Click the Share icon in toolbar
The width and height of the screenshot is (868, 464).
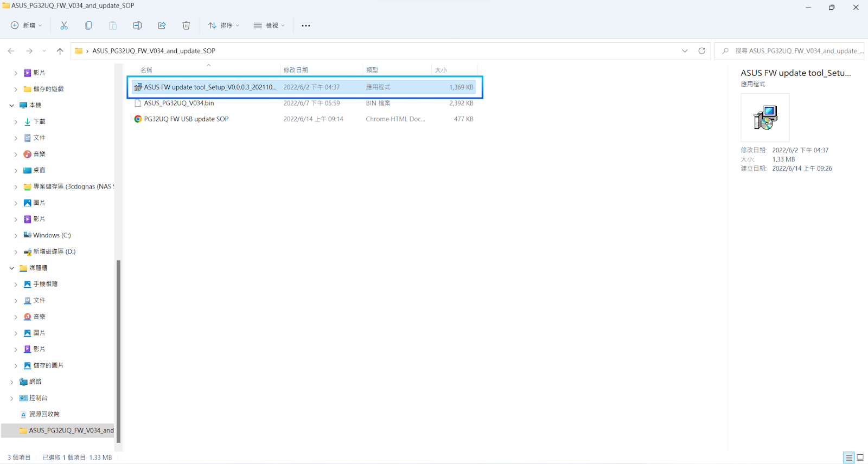pyautogui.click(x=162, y=25)
